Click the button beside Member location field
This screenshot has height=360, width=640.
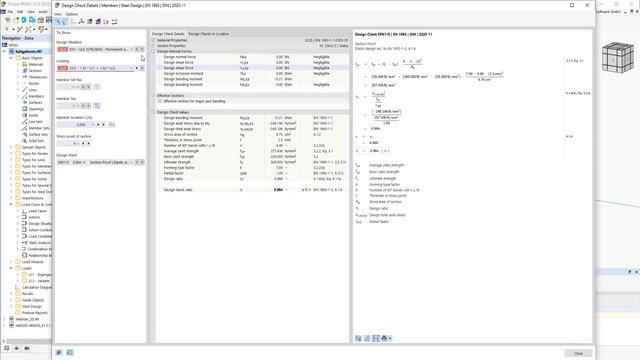tap(111, 124)
